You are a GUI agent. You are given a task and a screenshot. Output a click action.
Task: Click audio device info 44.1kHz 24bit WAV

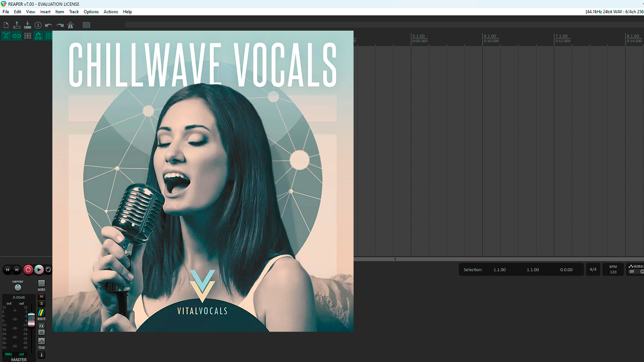(x=615, y=12)
